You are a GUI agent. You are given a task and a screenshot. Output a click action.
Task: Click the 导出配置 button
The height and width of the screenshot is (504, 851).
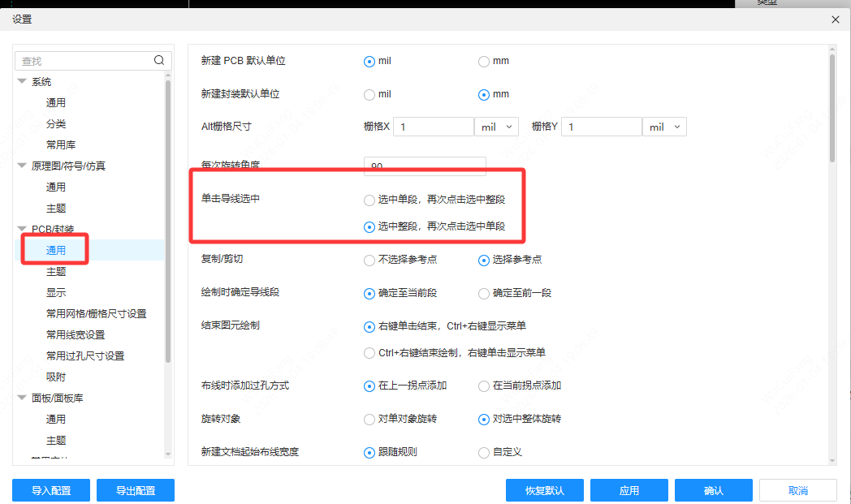click(x=135, y=489)
